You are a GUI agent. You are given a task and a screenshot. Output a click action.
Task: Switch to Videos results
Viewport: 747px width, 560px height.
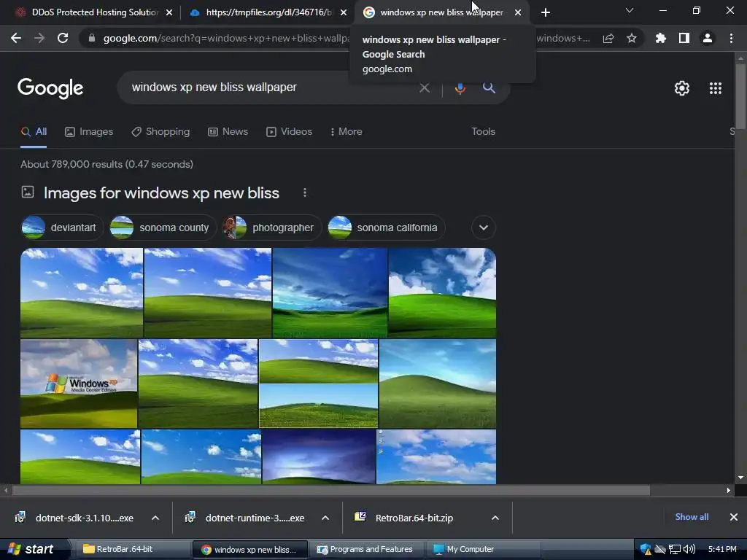(289, 132)
